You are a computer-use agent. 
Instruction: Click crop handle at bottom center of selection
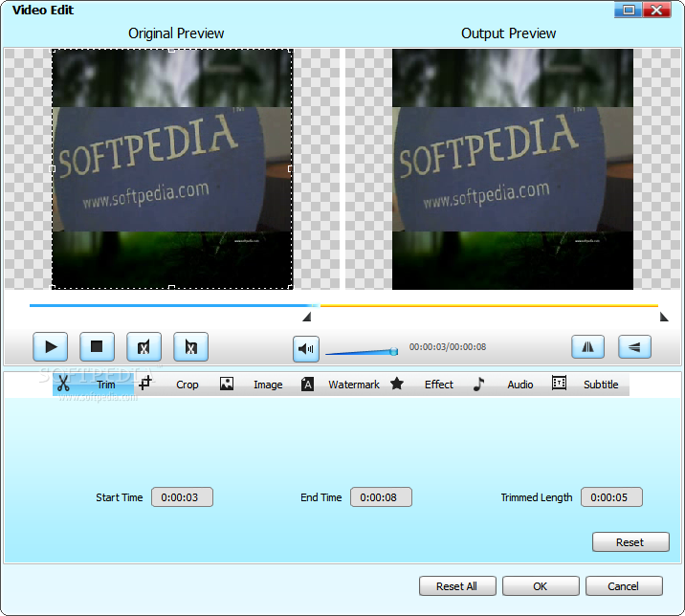171,288
